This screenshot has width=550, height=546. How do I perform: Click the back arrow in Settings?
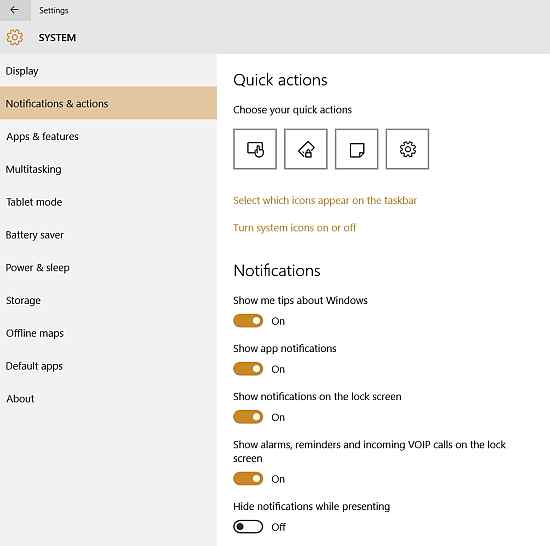coord(15,11)
